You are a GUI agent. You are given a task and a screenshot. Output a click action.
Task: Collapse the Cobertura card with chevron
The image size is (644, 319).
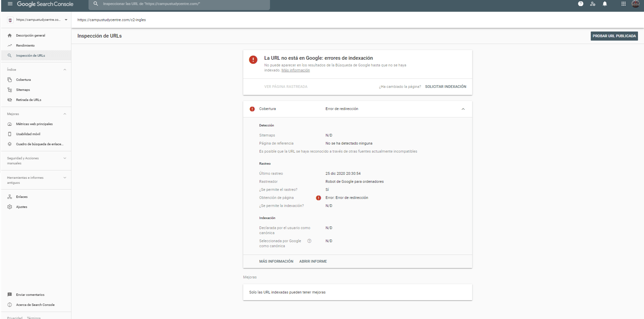tap(463, 109)
